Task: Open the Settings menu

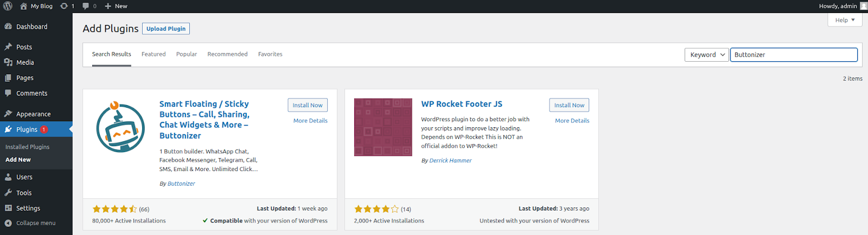Action: (x=36, y=208)
